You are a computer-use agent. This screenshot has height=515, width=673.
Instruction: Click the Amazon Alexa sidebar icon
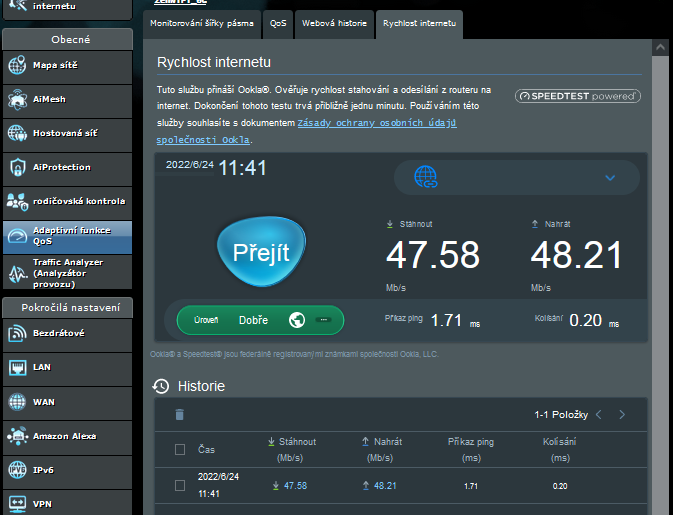(17, 436)
